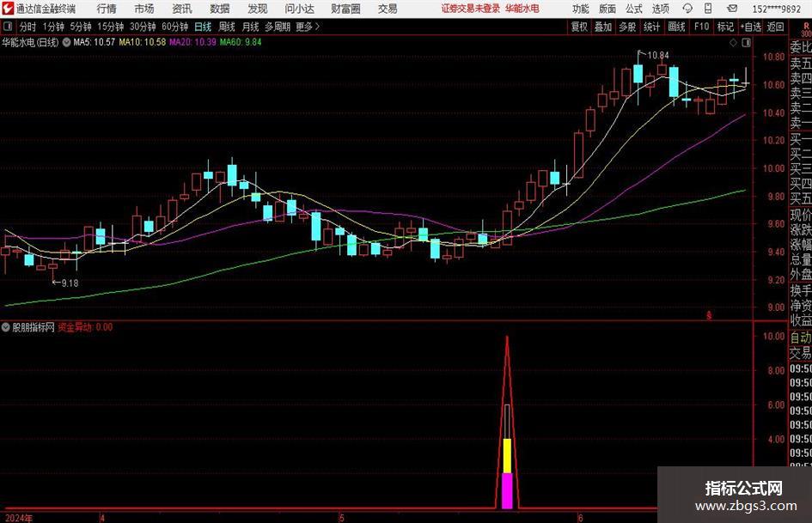Screen dimensions: 812x523
Task: Toggle the left panel icon beside 分时
Action: [x=8, y=27]
